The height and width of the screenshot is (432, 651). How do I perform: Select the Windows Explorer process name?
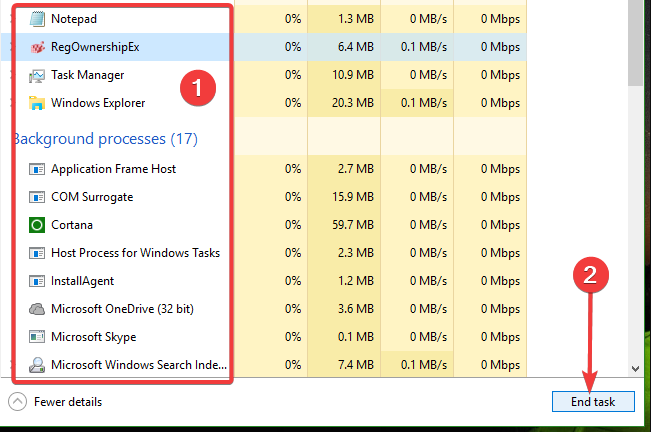click(98, 103)
